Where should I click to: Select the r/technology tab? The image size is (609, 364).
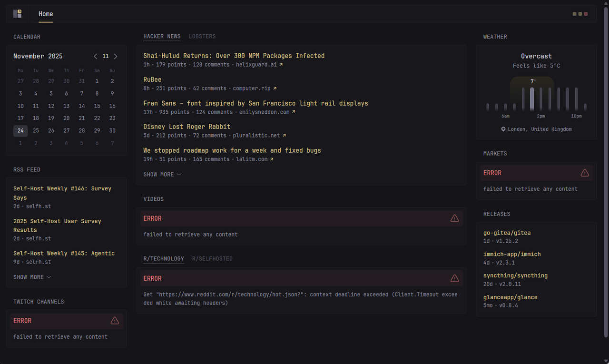(164, 259)
